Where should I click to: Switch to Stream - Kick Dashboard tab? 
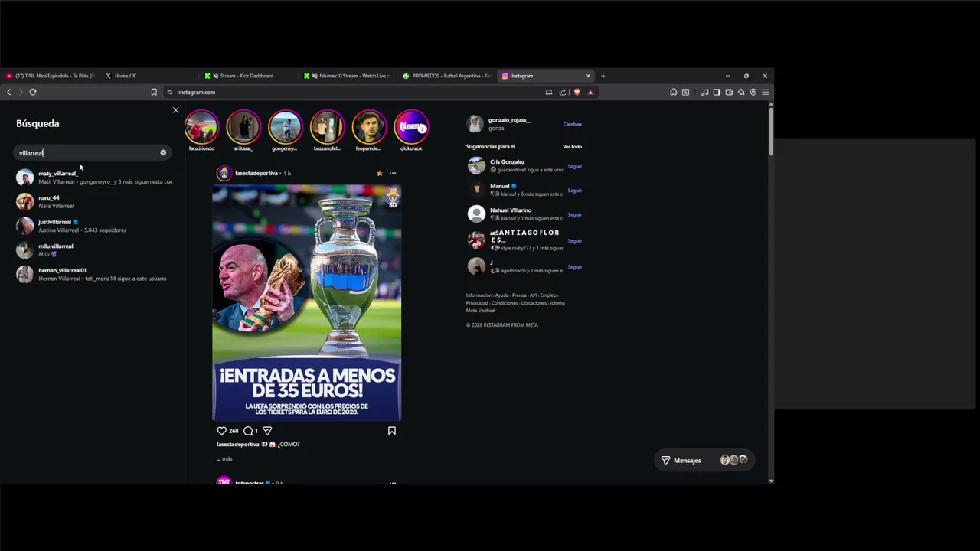[249, 76]
